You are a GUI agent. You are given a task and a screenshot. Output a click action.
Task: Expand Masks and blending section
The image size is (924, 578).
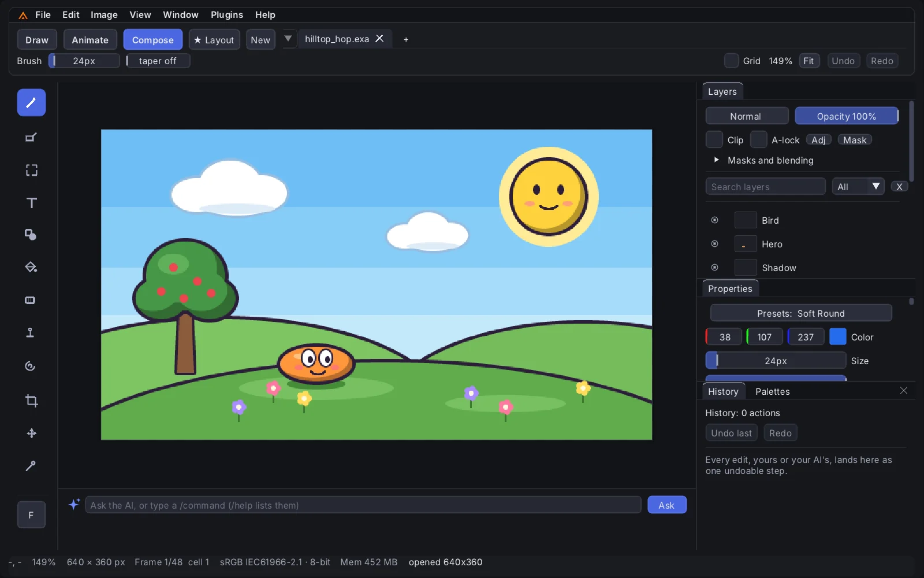pyautogui.click(x=717, y=160)
